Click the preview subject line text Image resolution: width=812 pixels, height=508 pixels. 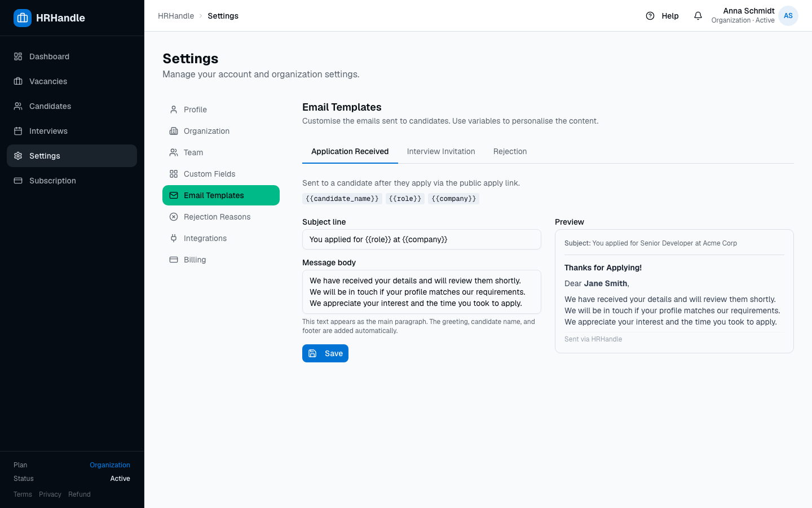[x=651, y=243]
